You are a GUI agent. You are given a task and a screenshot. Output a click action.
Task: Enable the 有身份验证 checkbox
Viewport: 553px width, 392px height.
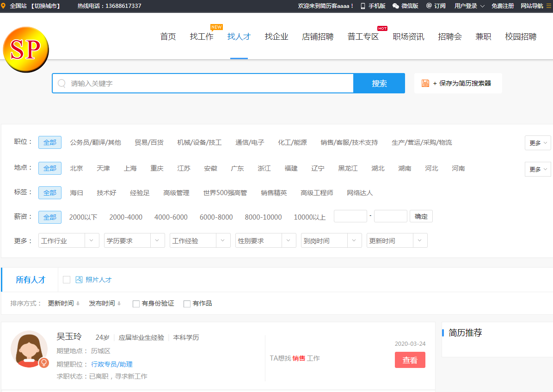136,304
